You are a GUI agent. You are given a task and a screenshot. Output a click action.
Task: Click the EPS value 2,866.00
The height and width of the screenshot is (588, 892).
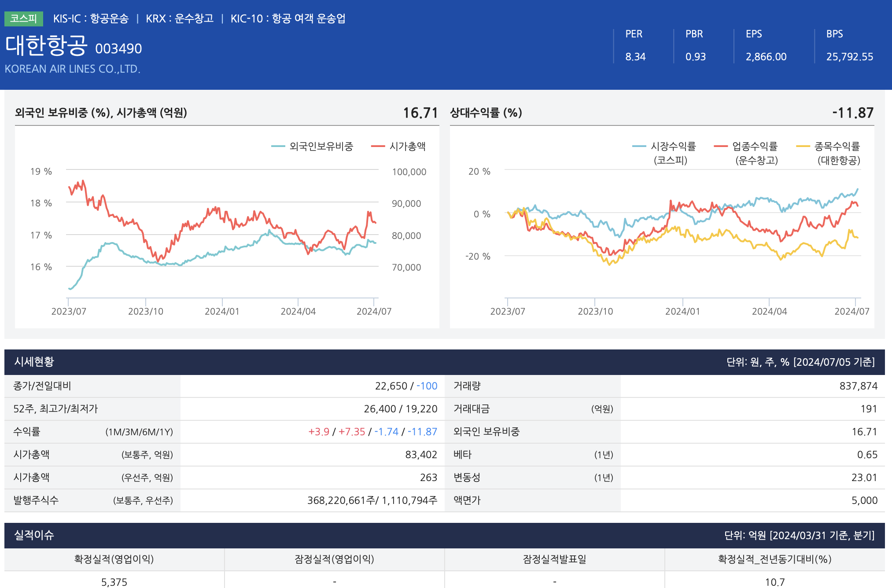coord(766,57)
